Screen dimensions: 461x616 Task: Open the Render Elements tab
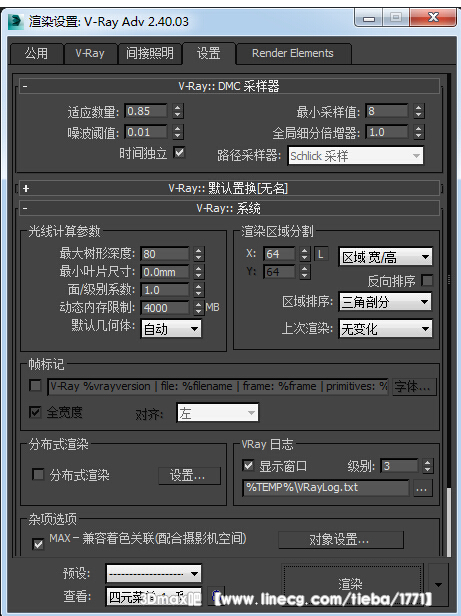click(x=293, y=53)
